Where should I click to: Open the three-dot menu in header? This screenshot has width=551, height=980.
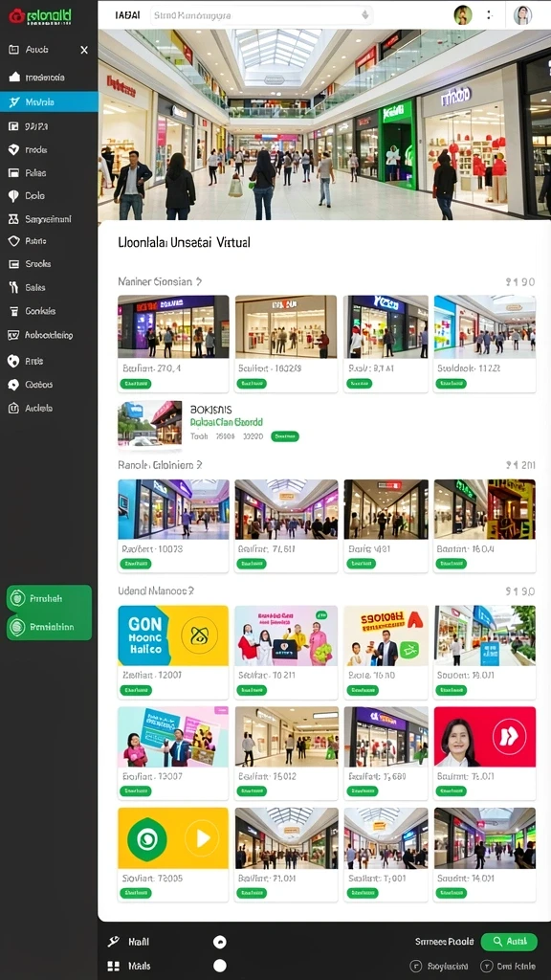point(491,15)
